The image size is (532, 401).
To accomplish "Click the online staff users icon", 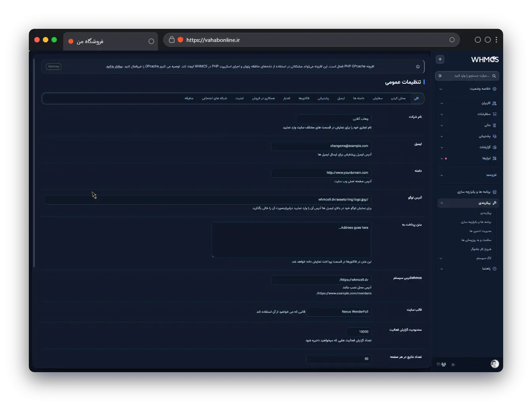I will (x=443, y=364).
